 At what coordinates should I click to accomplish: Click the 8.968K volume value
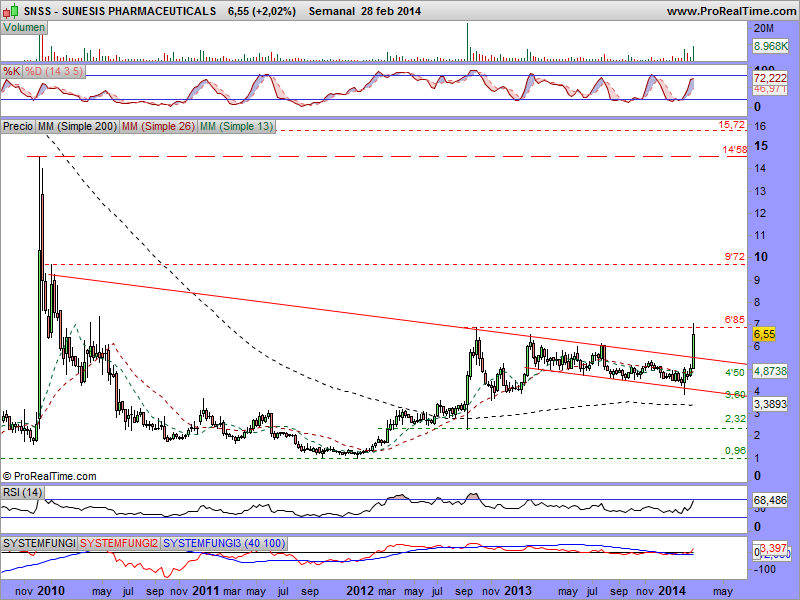click(x=770, y=46)
